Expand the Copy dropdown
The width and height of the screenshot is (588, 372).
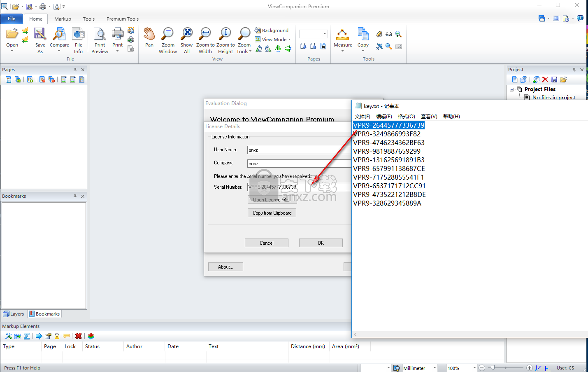click(363, 51)
